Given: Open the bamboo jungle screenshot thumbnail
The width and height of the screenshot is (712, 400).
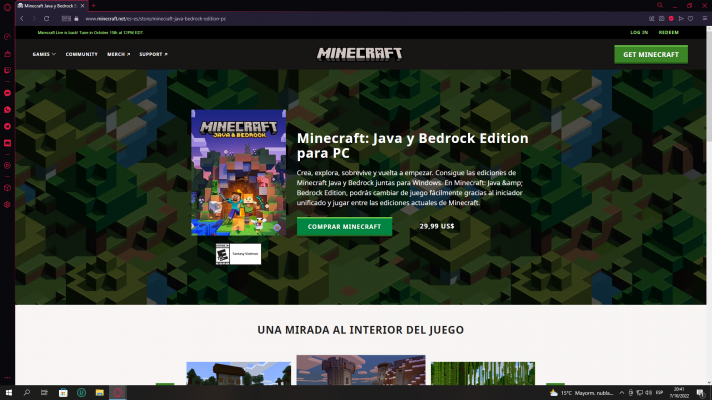Looking at the screenshot, I should tap(483, 373).
